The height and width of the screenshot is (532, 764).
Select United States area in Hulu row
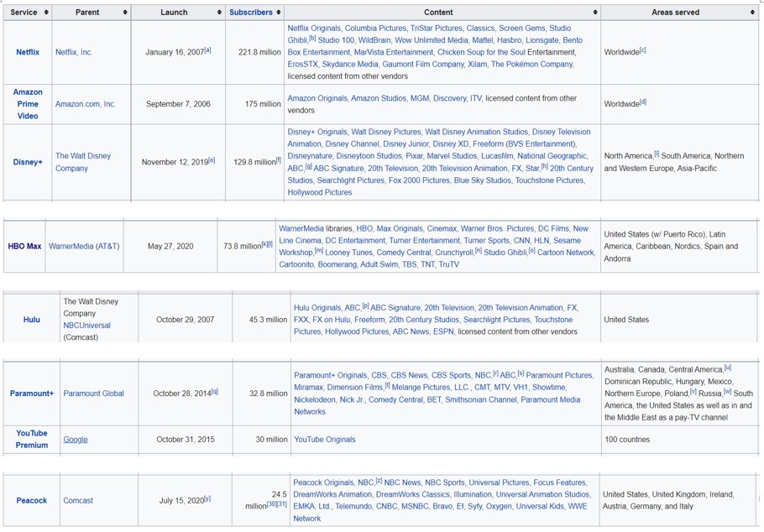coord(626,320)
